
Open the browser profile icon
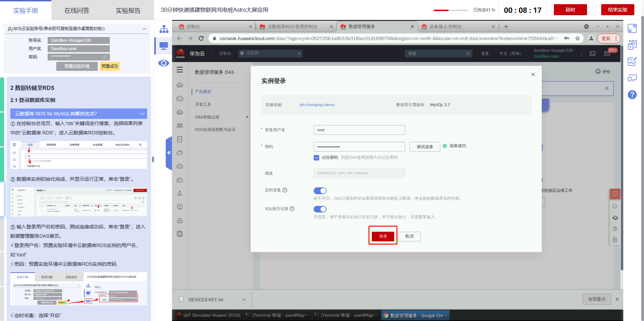(591, 38)
